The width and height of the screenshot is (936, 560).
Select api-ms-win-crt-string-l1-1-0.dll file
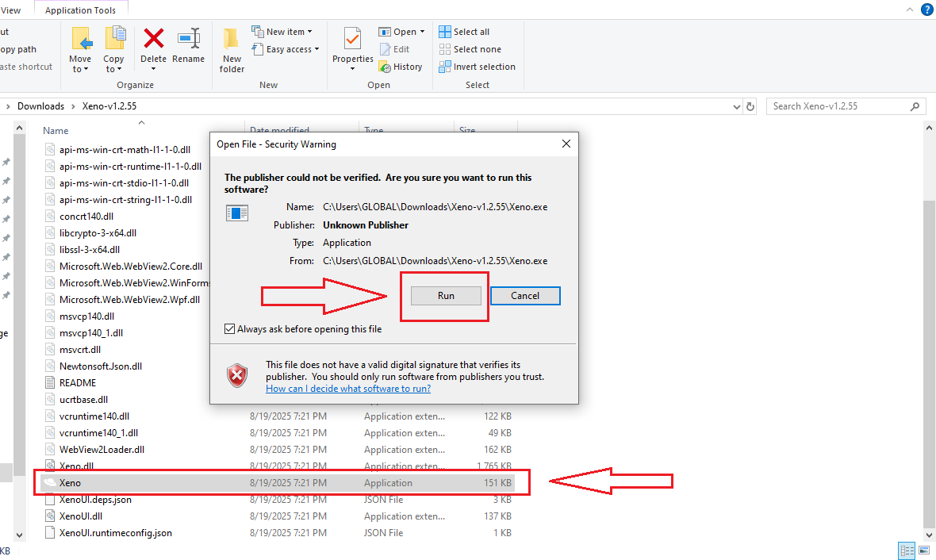coord(125,200)
